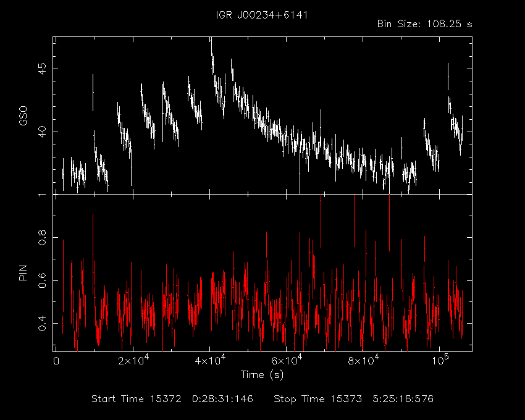Click the PIN axis value "0.8"
The height and width of the screenshot is (420, 525).
pos(42,237)
